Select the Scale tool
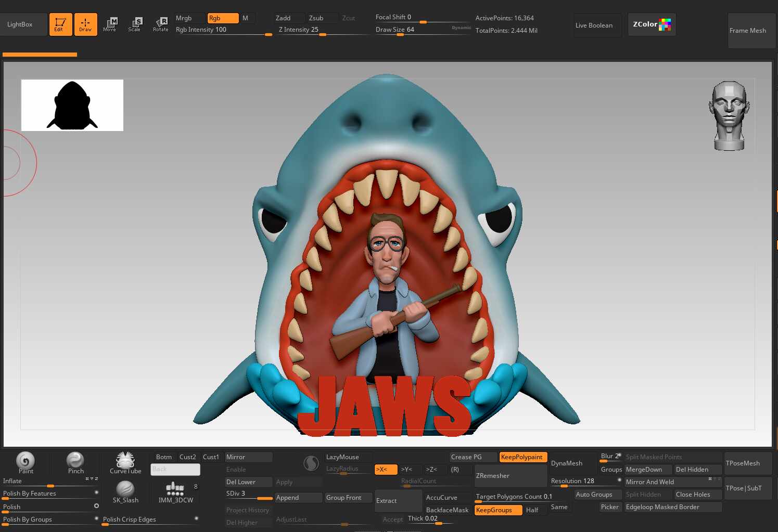 tap(135, 24)
